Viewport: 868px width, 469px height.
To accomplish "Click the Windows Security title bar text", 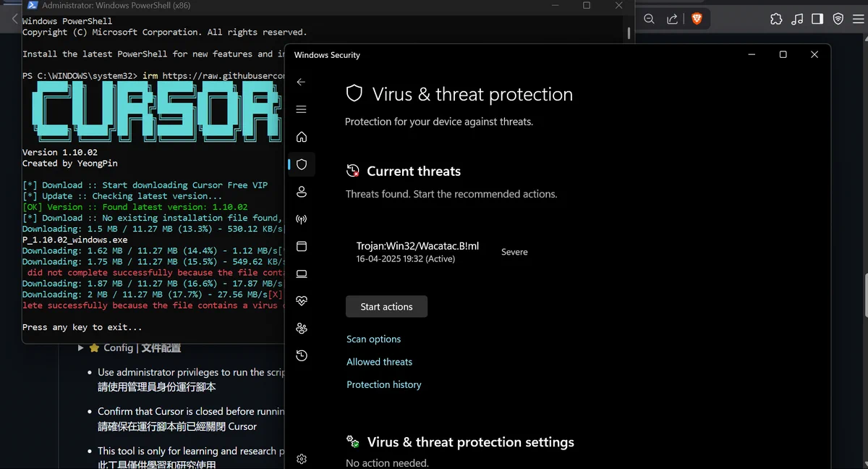I will click(327, 55).
